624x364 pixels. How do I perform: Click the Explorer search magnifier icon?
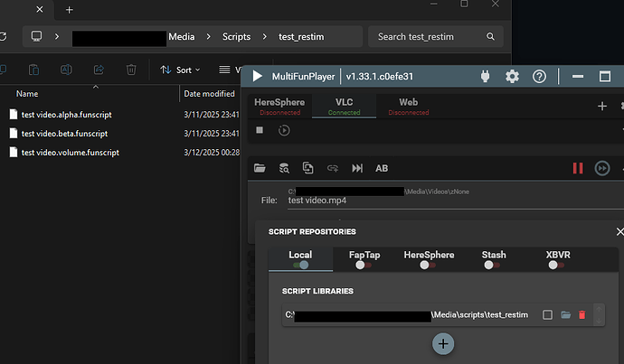(x=491, y=36)
